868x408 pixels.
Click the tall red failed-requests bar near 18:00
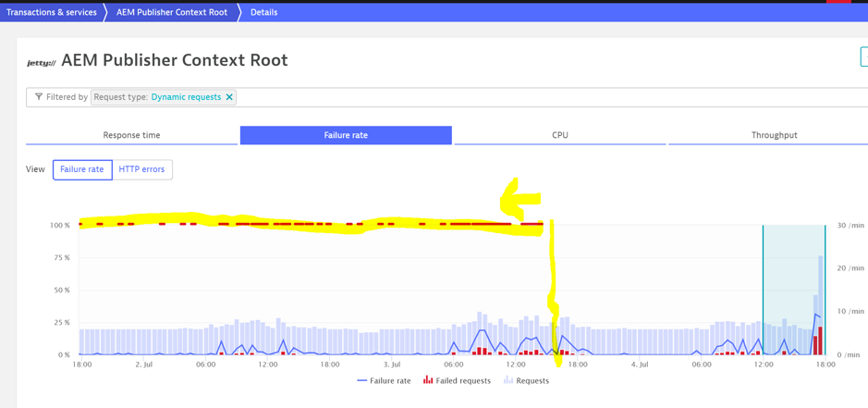tap(820, 340)
